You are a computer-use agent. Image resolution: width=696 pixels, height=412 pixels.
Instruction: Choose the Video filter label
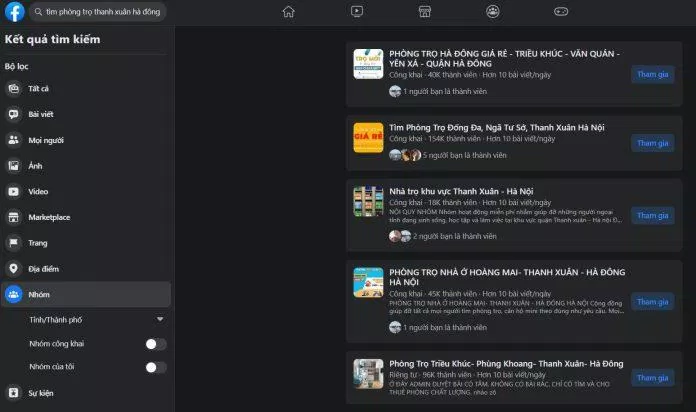pyautogui.click(x=38, y=192)
